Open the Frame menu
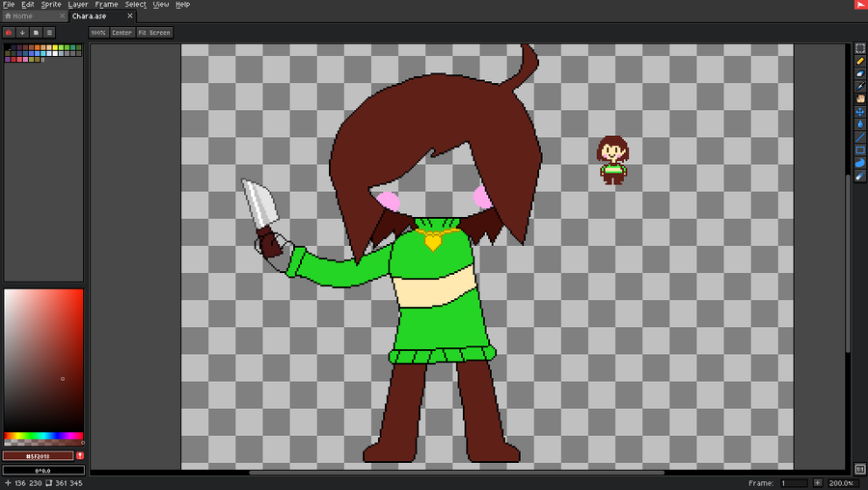This screenshot has width=868, height=490. point(106,5)
